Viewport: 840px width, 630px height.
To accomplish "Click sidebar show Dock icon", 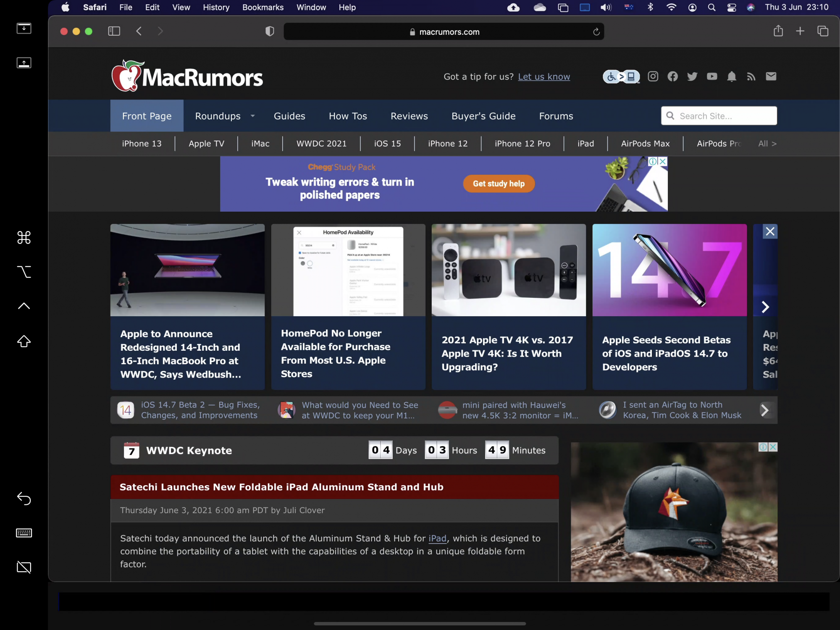I will [x=24, y=63].
